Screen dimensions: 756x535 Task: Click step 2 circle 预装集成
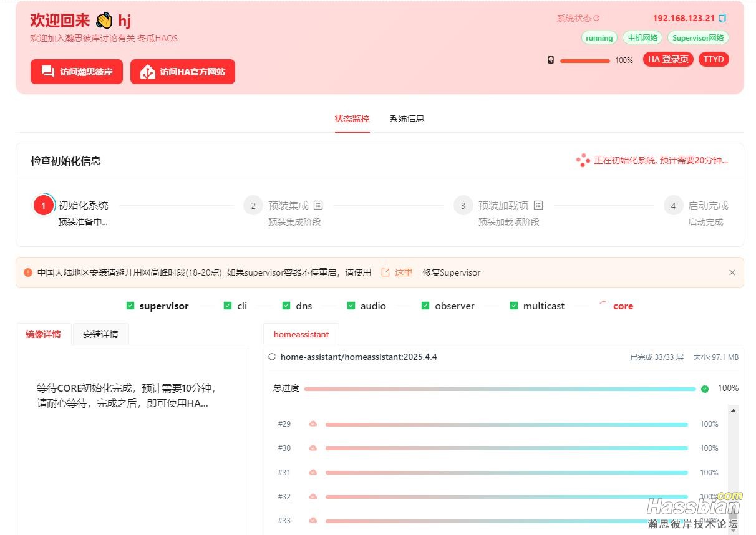pos(253,205)
